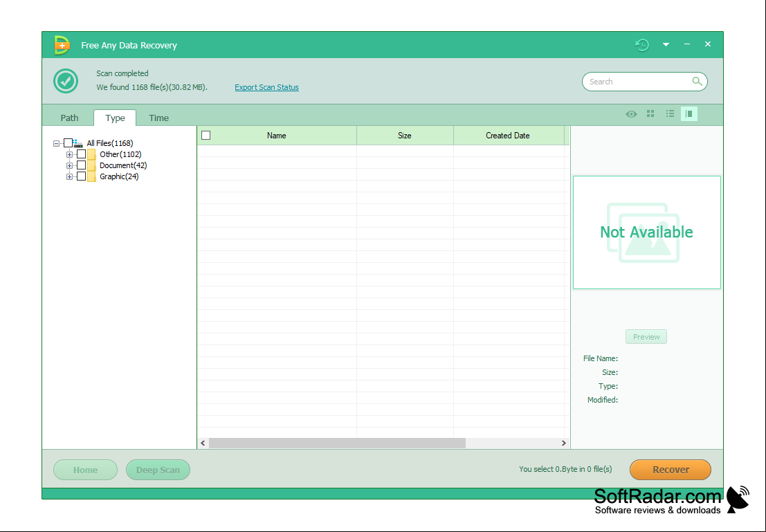Click the 'File Name:' label
The image size is (766, 532).
tap(601, 358)
